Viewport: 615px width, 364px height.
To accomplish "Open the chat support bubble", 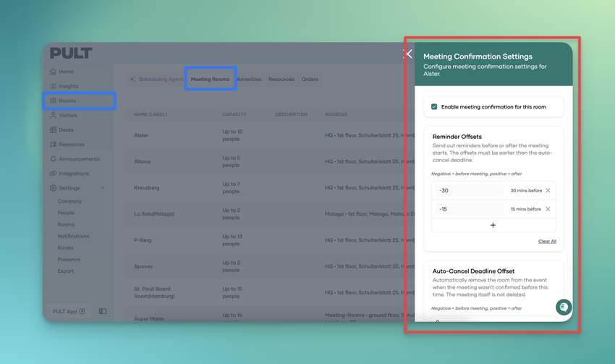I will pyautogui.click(x=563, y=307).
